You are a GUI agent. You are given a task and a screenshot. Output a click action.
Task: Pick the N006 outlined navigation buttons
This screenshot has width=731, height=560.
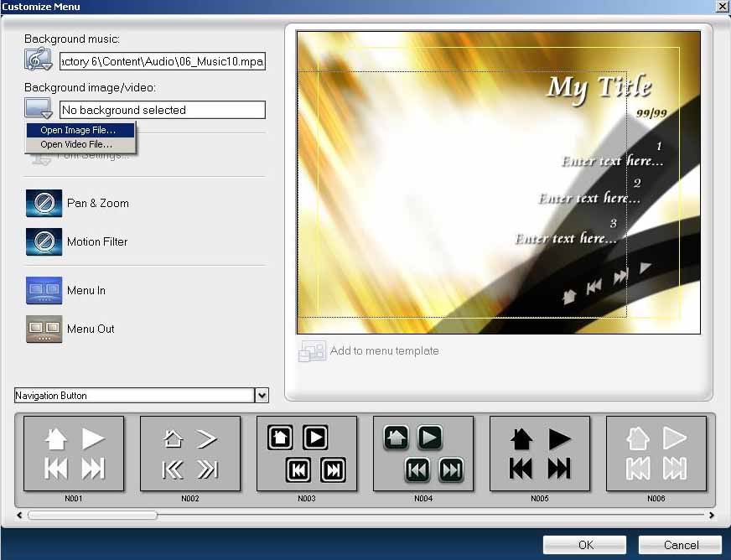656,454
